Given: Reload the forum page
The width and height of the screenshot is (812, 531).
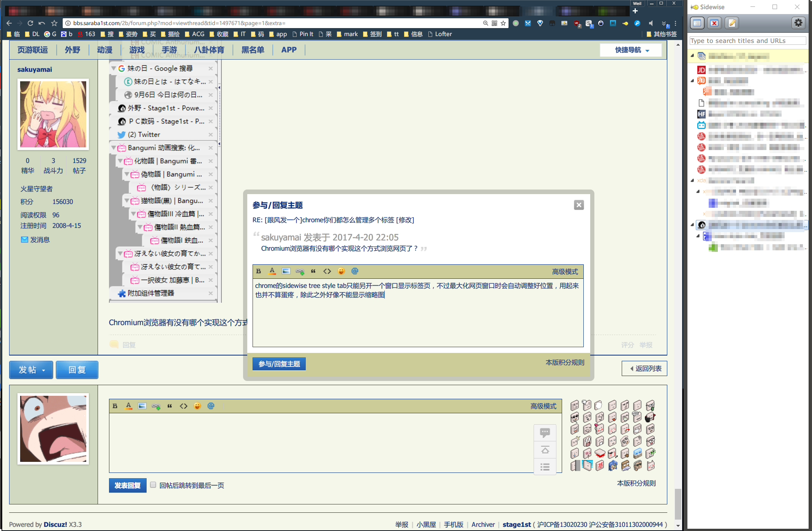Looking at the screenshot, I should tap(30, 23).
